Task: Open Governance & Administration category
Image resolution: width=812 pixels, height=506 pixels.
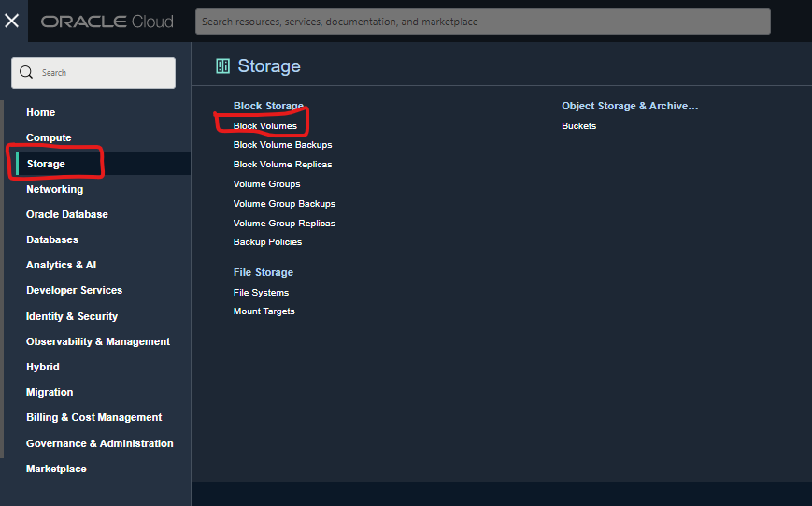Action: (100, 443)
